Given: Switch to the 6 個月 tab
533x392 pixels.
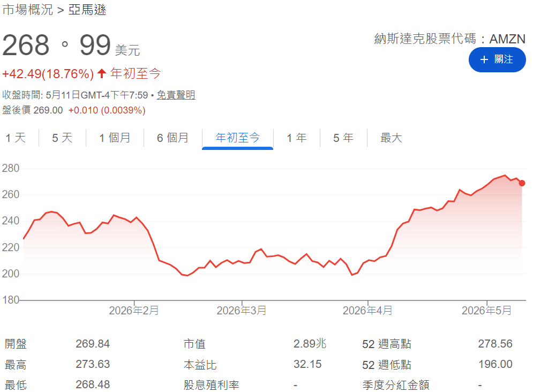Looking at the screenshot, I should pyautogui.click(x=172, y=138).
